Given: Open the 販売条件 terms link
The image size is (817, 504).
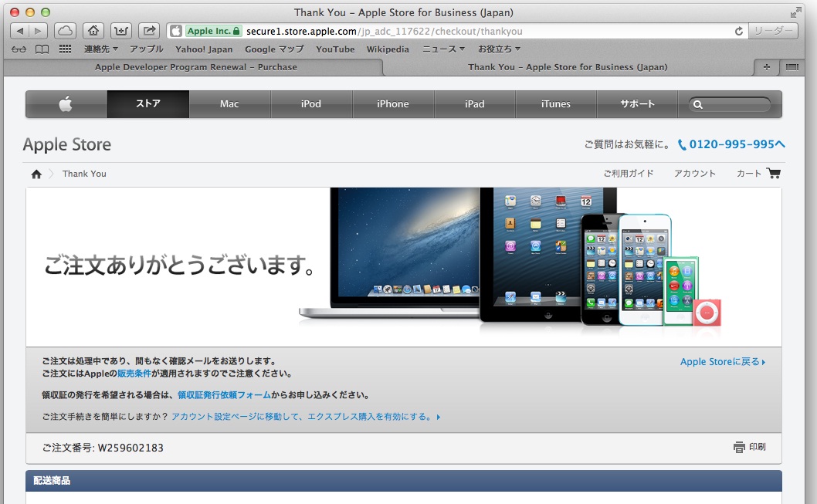Looking at the screenshot, I should (x=133, y=374).
